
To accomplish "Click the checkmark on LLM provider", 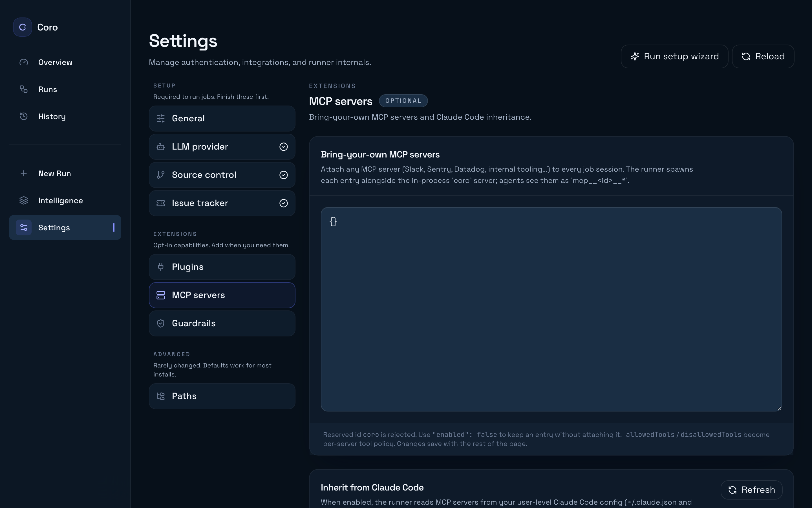I will coord(284,147).
